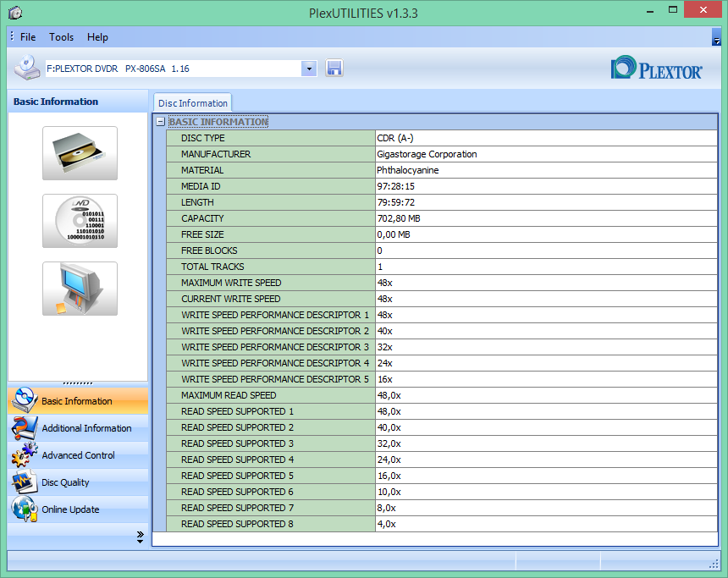
Task: Select the MAXIMUM READ SPEED row label
Action: tap(229, 395)
